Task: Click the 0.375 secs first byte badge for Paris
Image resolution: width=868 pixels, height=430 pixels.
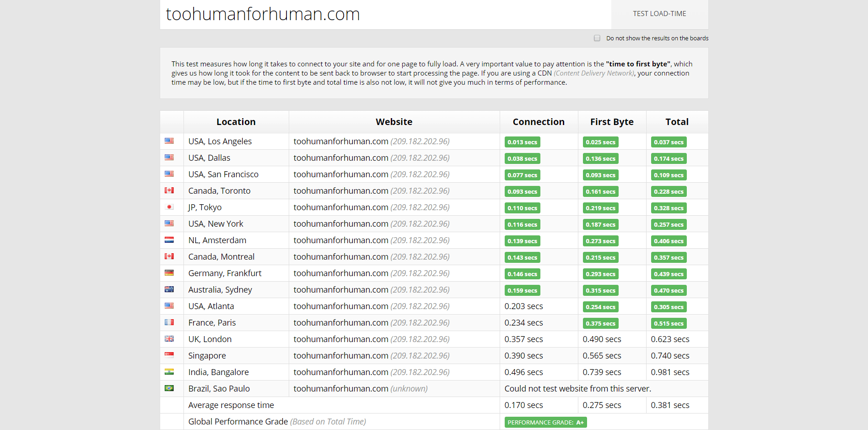Action: (x=600, y=323)
